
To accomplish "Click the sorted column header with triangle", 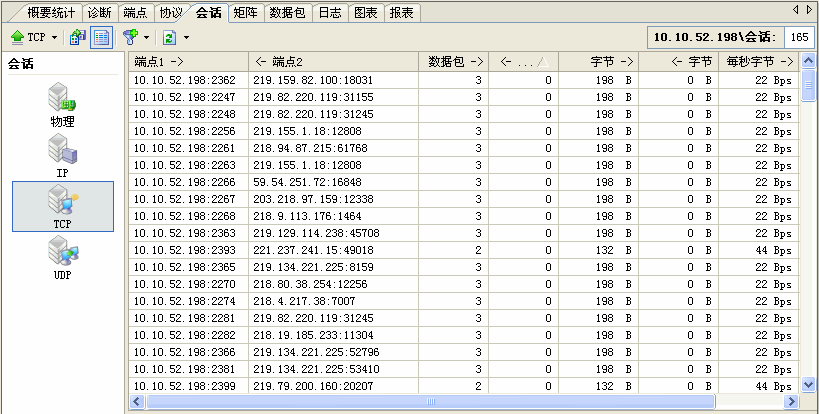I will (523, 62).
